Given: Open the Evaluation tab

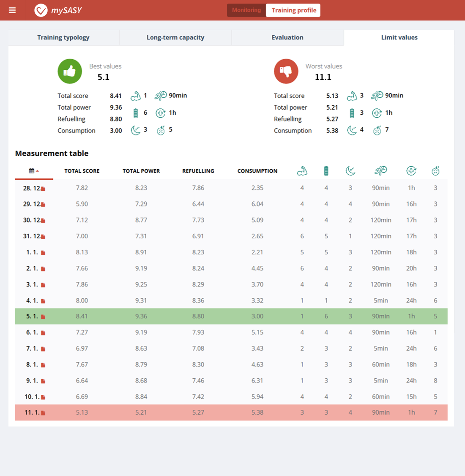Looking at the screenshot, I should pyautogui.click(x=287, y=38).
